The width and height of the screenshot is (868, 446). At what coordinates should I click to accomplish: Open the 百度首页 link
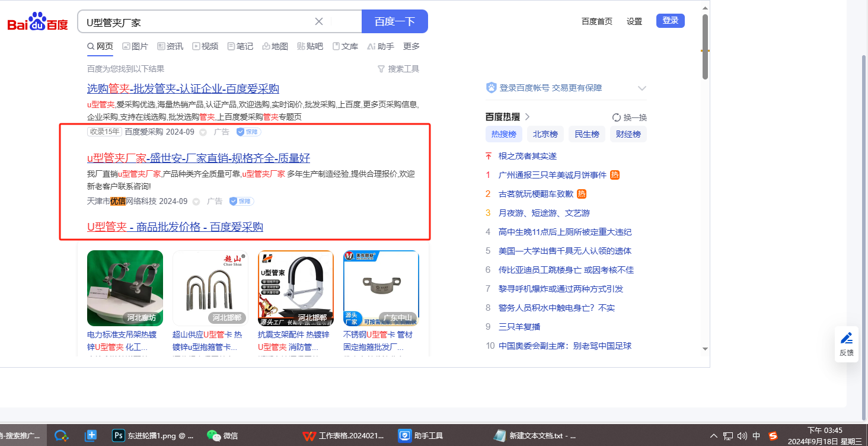[597, 21]
